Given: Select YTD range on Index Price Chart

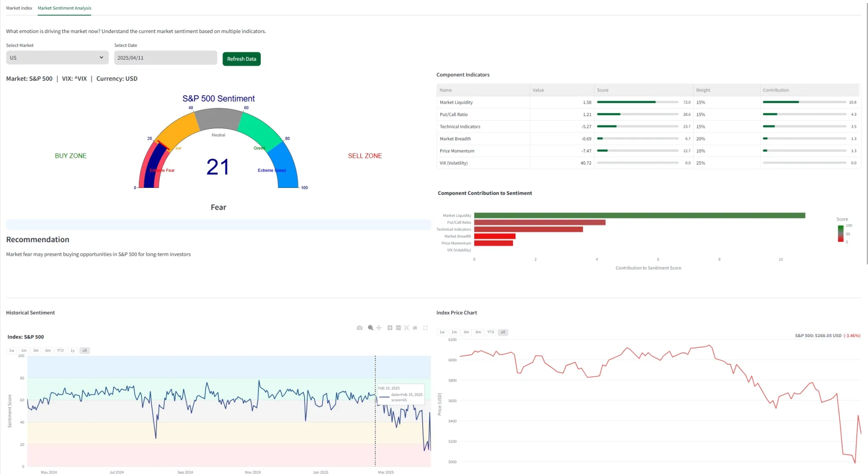Looking at the screenshot, I should point(491,332).
